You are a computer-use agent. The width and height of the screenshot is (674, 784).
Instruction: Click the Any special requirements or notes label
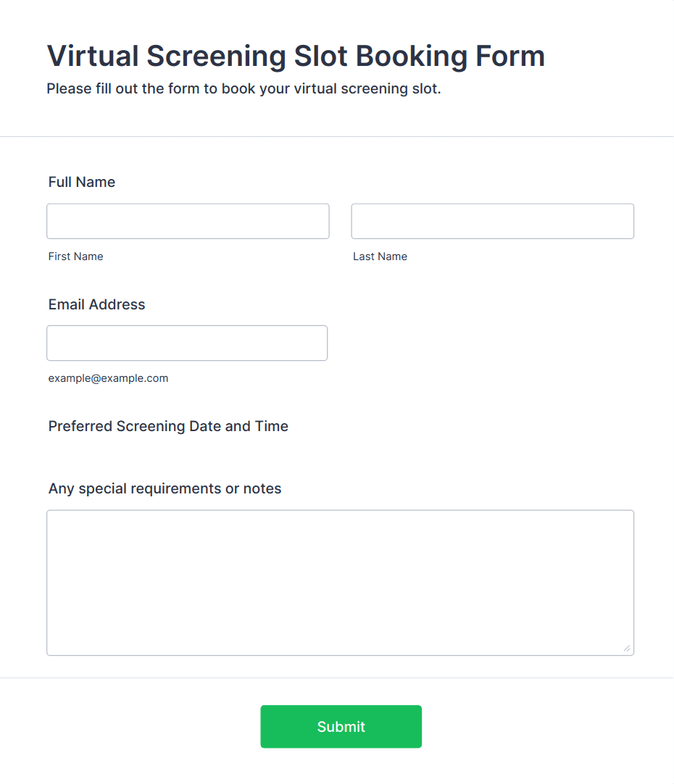coord(165,488)
